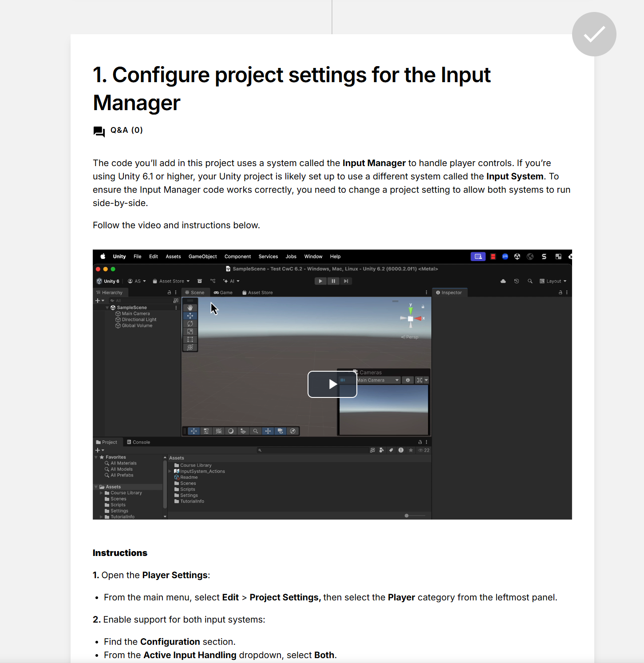644x663 pixels.
Task: Click the Scene view orientation gizmo
Action: (x=411, y=318)
